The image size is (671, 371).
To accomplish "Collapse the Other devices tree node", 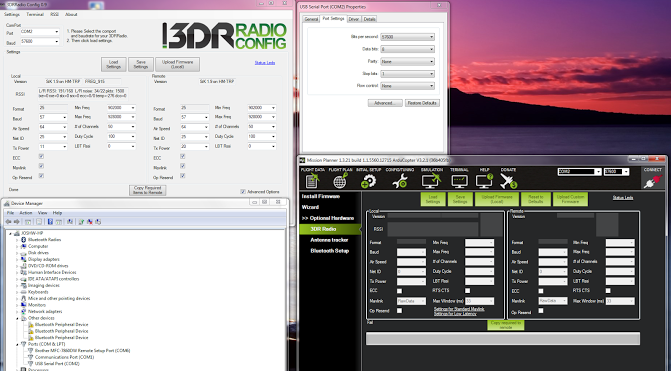I will (18, 318).
